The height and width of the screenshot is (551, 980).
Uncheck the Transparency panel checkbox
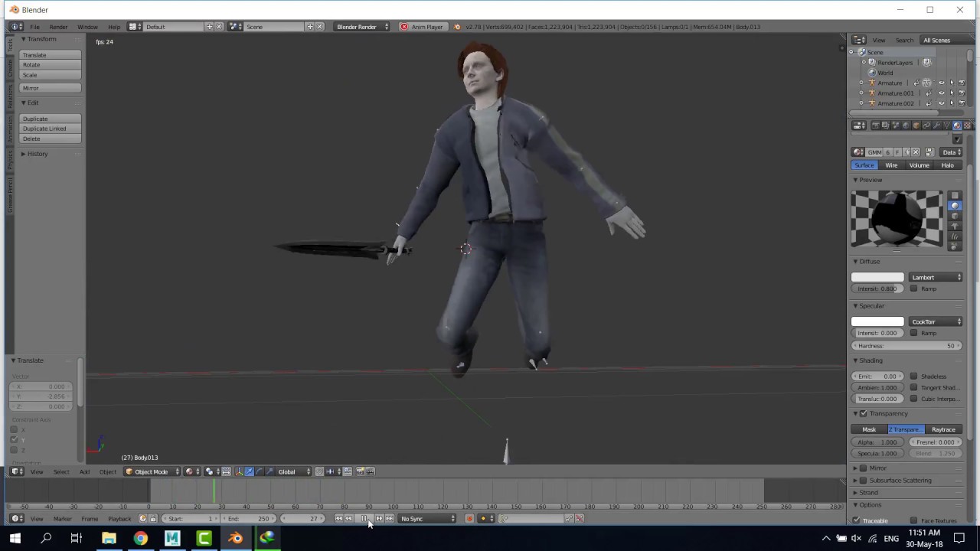click(x=864, y=413)
